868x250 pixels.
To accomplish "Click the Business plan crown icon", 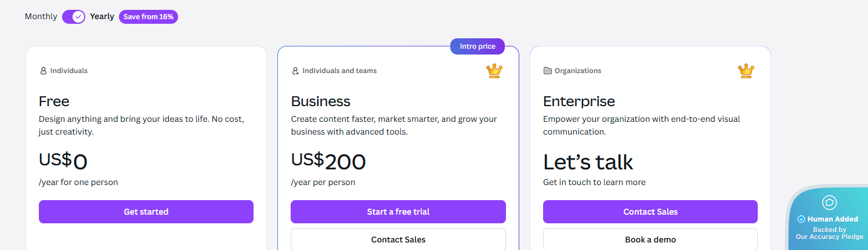I will pyautogui.click(x=494, y=71).
